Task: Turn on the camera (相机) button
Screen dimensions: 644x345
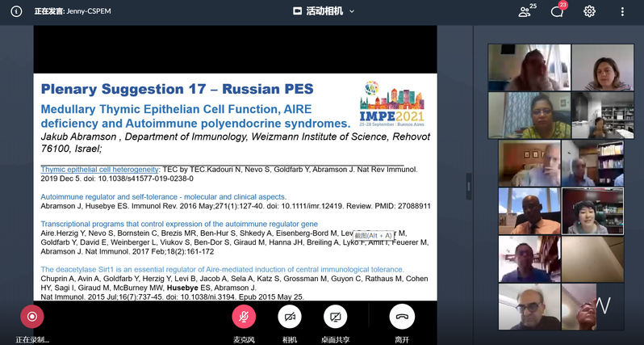Action: [x=289, y=316]
